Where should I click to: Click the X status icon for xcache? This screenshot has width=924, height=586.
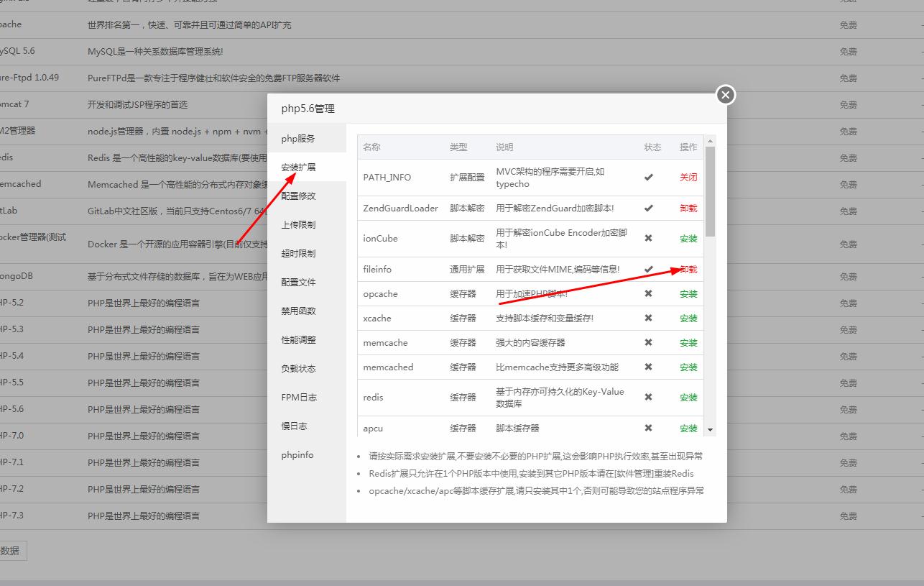[649, 319]
